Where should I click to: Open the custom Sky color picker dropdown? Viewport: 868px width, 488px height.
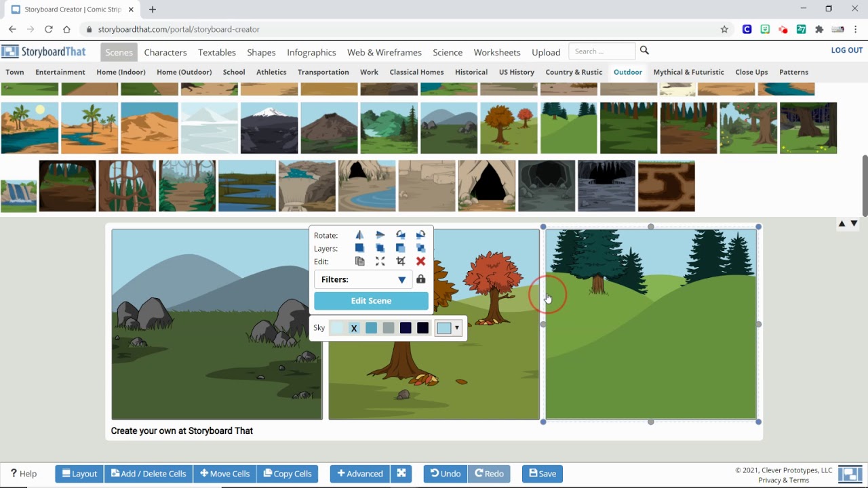tap(448, 328)
